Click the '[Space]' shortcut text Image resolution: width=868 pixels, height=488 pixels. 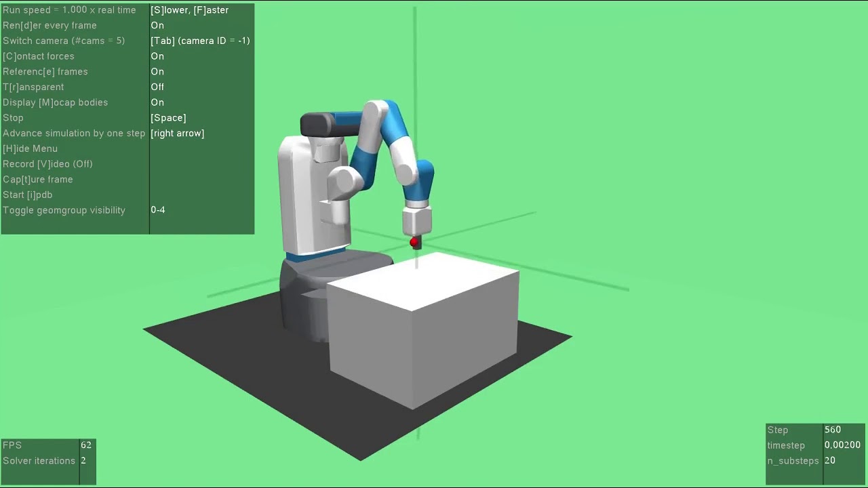168,118
